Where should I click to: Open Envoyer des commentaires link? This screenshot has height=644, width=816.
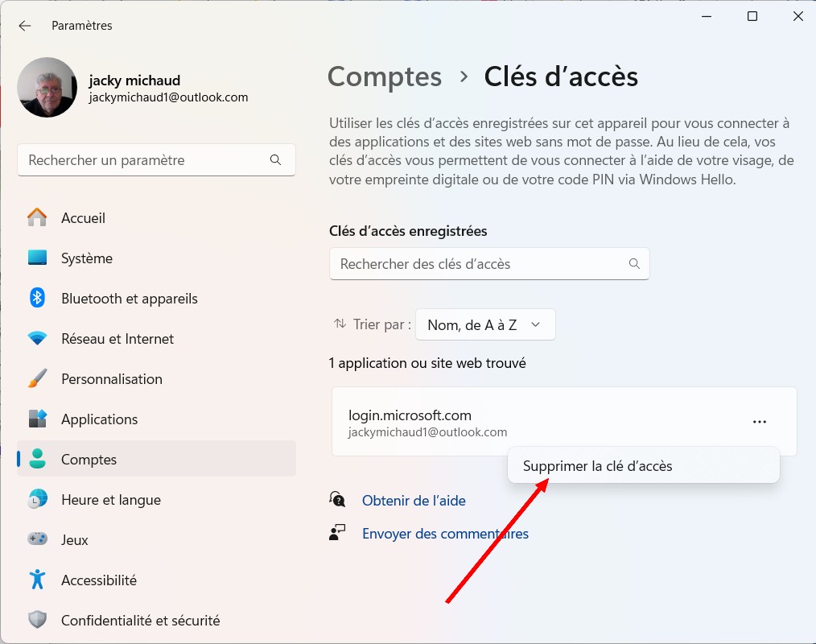445,534
